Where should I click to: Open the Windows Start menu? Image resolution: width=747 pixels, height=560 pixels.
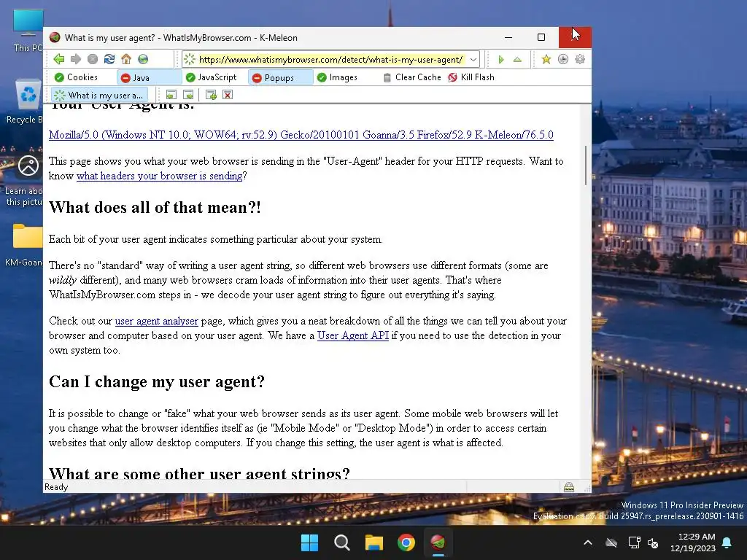click(309, 542)
